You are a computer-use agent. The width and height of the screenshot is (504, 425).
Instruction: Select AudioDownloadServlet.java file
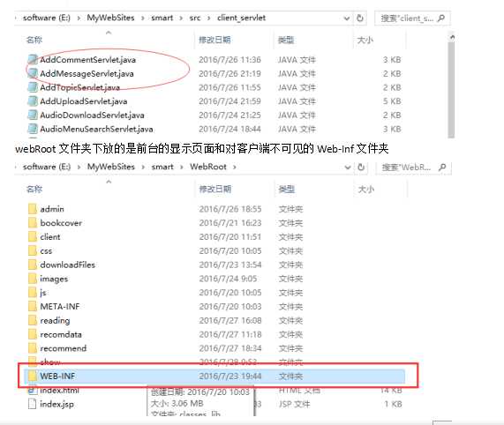[92, 116]
